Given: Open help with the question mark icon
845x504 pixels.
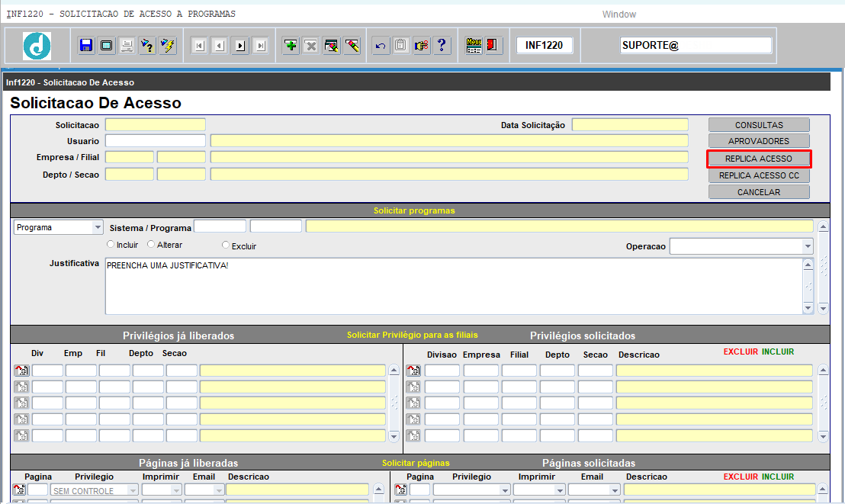Looking at the screenshot, I should coord(442,45).
